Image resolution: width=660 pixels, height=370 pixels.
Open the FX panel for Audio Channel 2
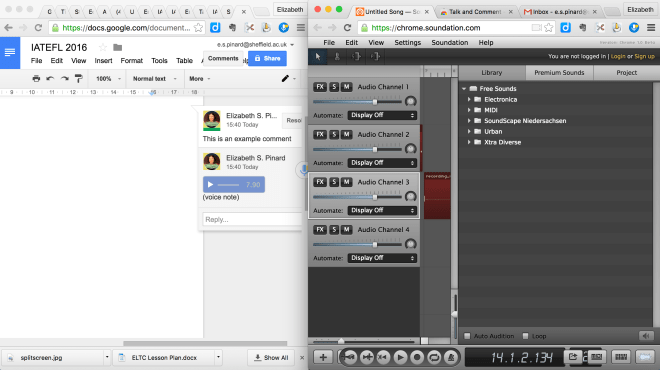click(x=320, y=134)
